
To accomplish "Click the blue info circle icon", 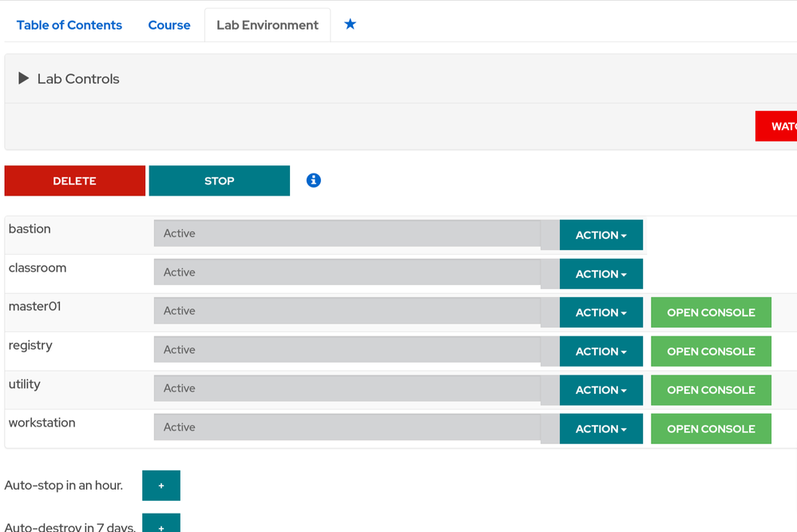I will [314, 181].
